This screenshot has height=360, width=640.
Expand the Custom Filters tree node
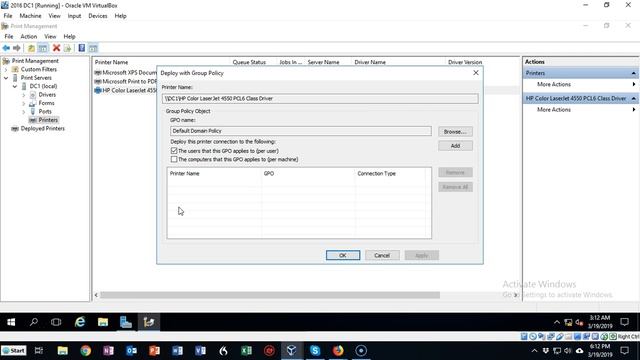tap(6, 69)
